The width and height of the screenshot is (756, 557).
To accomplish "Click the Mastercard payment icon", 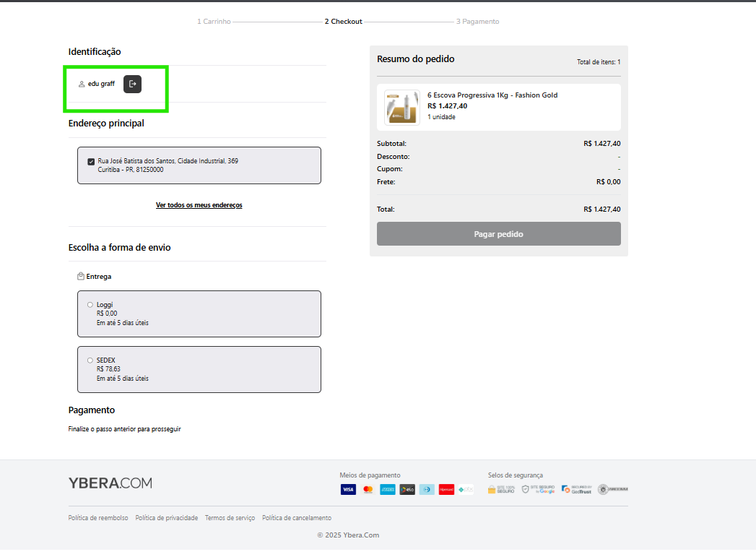I will (x=368, y=490).
